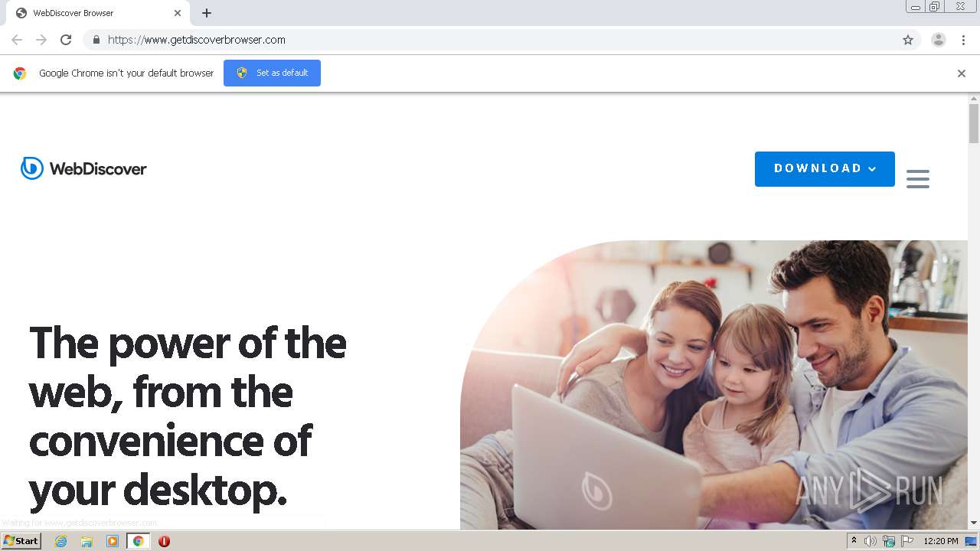Open Internet Explorer from the taskbar

pos(61,541)
